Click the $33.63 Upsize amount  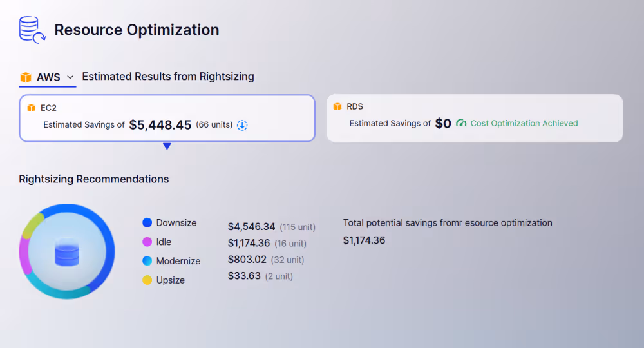244,276
